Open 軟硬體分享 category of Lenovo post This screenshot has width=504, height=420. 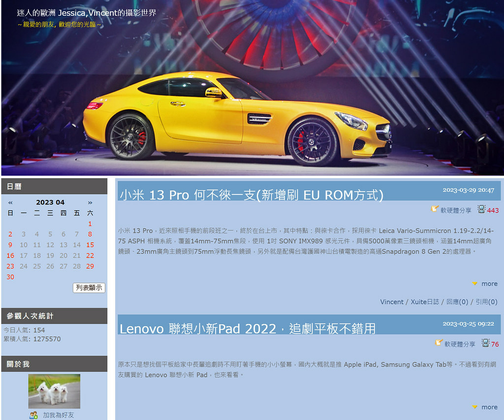tap(460, 344)
